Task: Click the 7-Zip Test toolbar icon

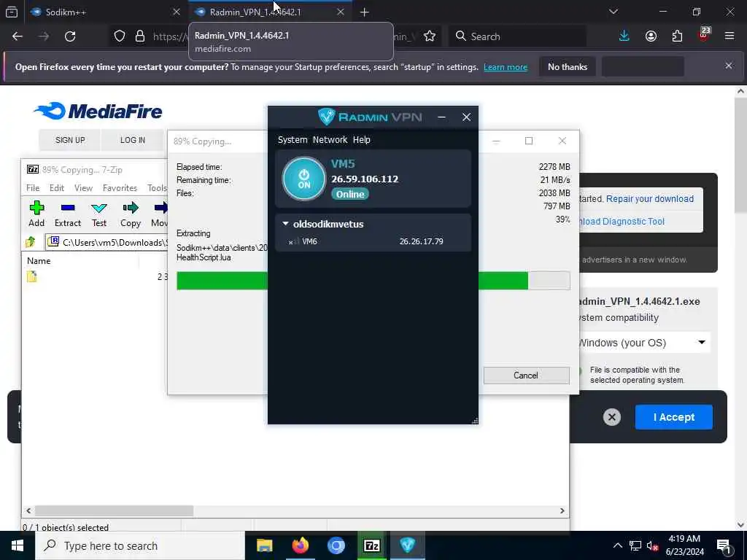Action: [x=99, y=214]
